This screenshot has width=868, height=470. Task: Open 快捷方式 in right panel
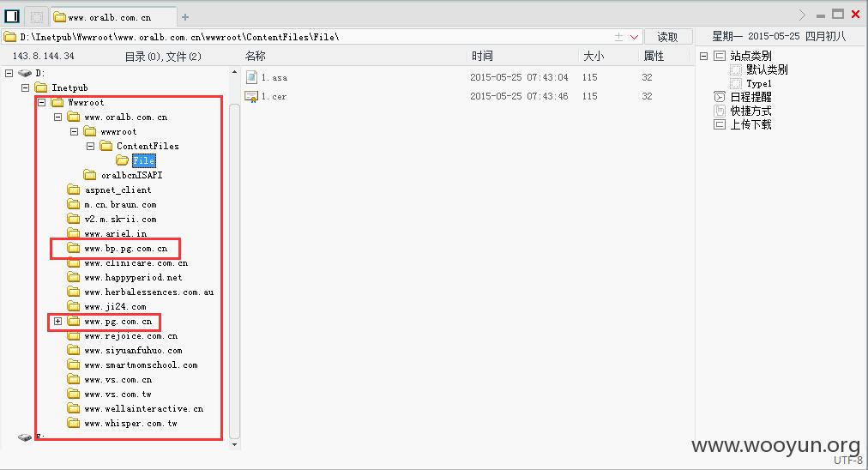pos(750,111)
